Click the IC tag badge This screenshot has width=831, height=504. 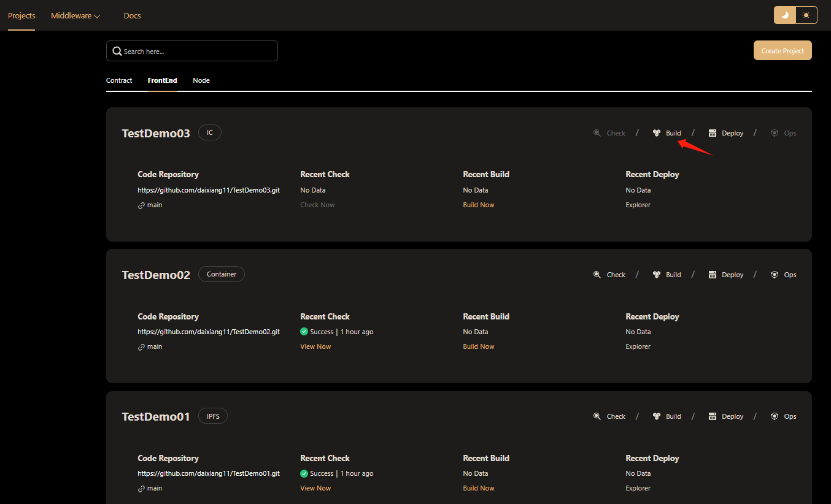tap(210, 132)
